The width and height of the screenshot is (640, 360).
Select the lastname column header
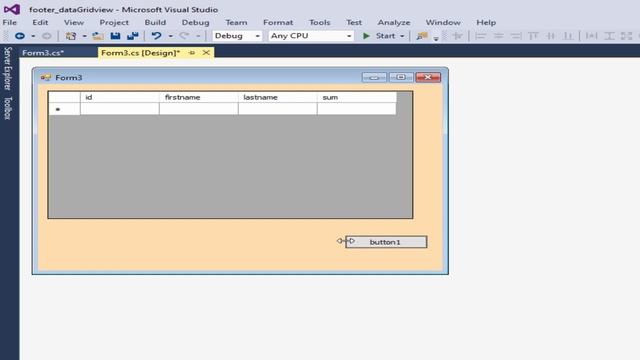click(277, 97)
